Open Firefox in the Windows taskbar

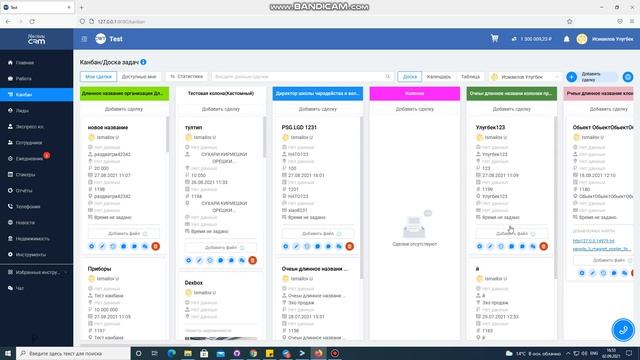[x=318, y=353]
